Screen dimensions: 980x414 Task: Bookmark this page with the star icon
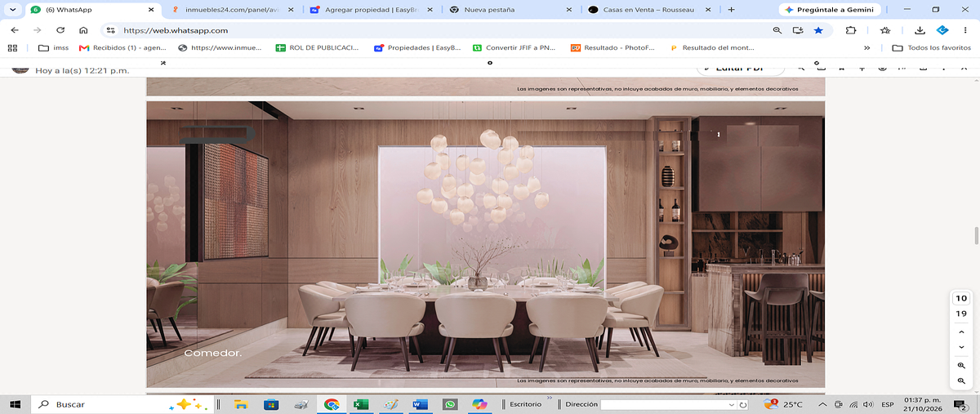818,29
